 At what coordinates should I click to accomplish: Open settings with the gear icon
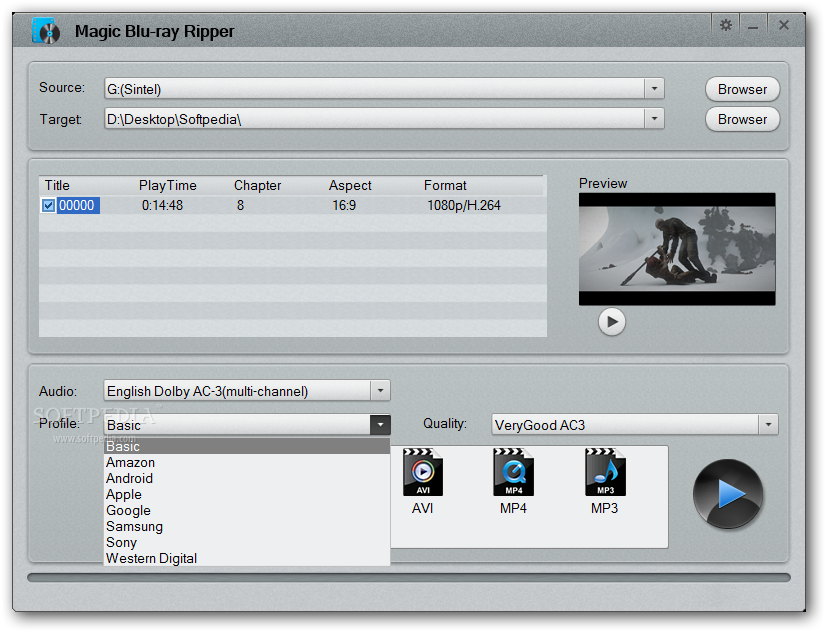[x=725, y=25]
